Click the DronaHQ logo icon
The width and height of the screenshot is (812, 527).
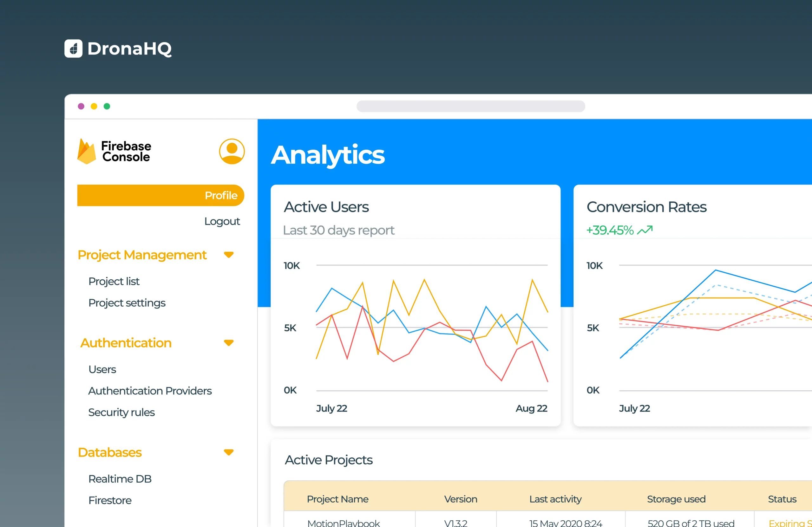[x=73, y=49]
